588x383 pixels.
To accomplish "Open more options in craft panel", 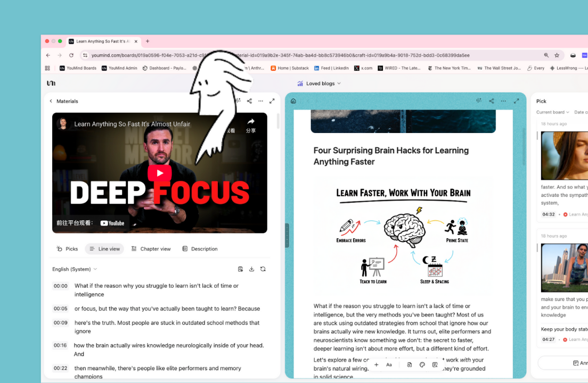I will click(x=504, y=101).
